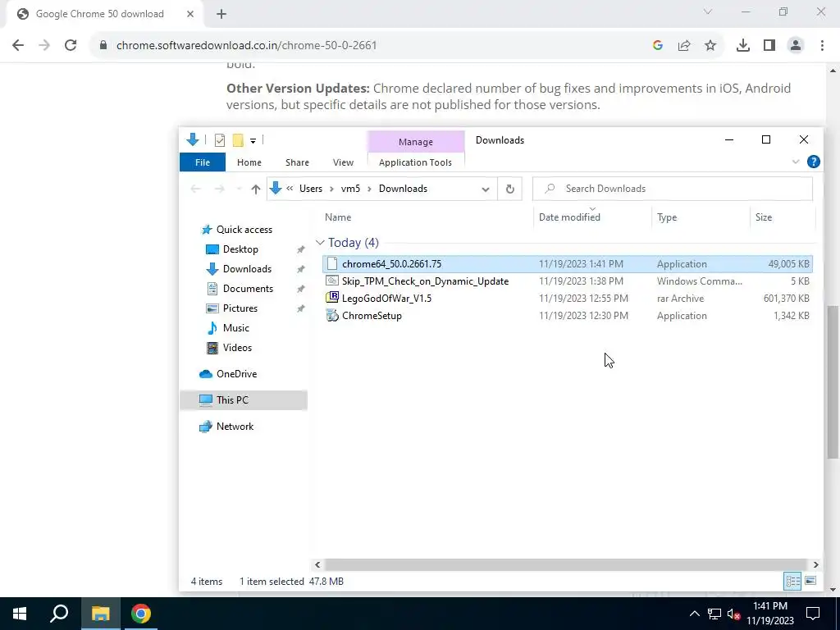Image resolution: width=840 pixels, height=630 pixels.
Task: Bookmark this page with the star icon
Action: [x=710, y=46]
